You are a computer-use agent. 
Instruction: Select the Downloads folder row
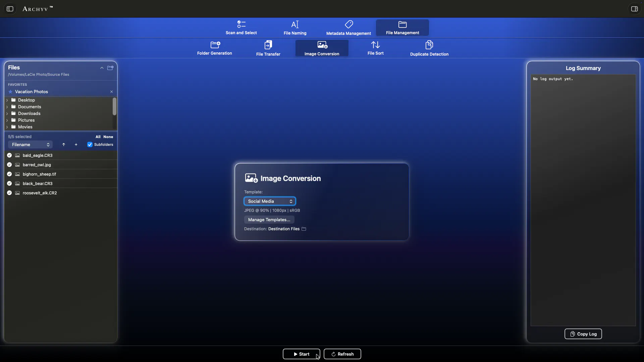[x=59, y=114]
